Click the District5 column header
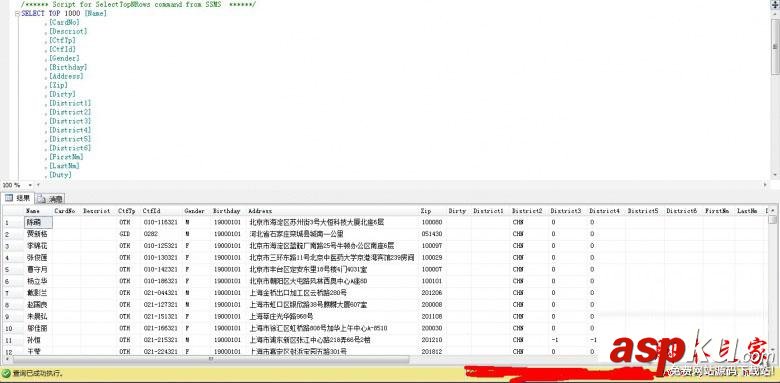Screen dimensions: 780x383 click(643, 211)
